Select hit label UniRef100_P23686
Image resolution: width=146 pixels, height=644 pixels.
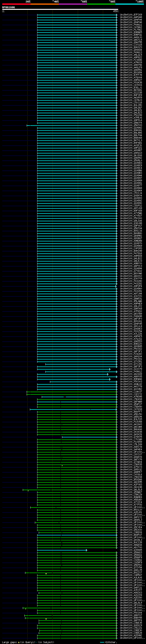pyautogui.click(x=131, y=60)
